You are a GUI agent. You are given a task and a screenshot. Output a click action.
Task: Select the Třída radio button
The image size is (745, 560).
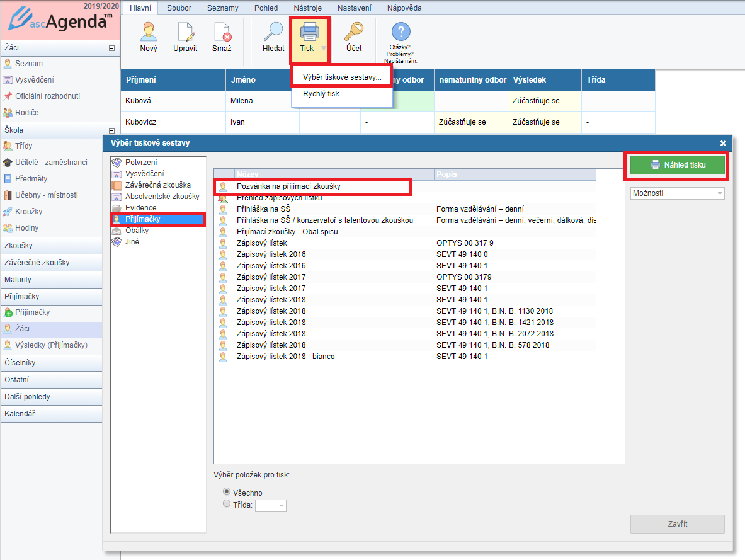227,505
